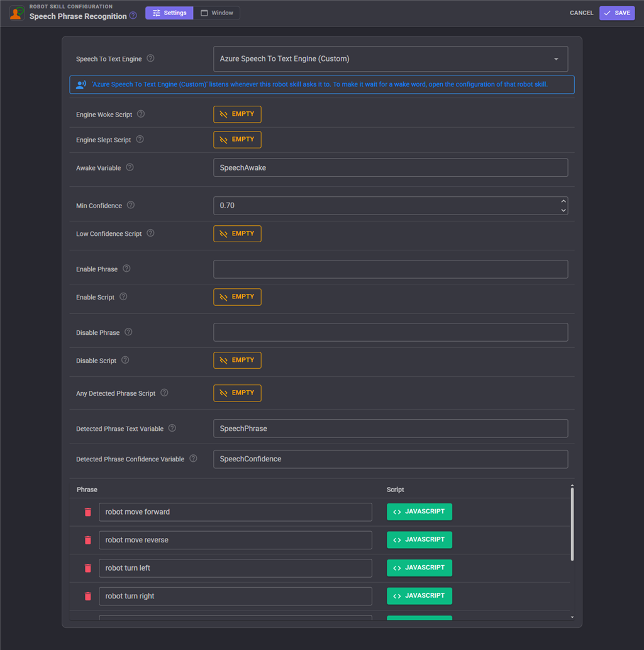Delete the 'robot move forward' phrase

pos(88,512)
